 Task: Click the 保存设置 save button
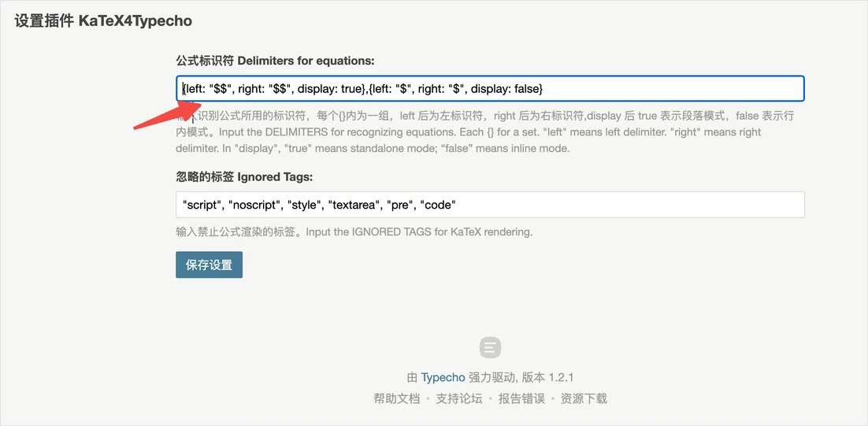[209, 265]
